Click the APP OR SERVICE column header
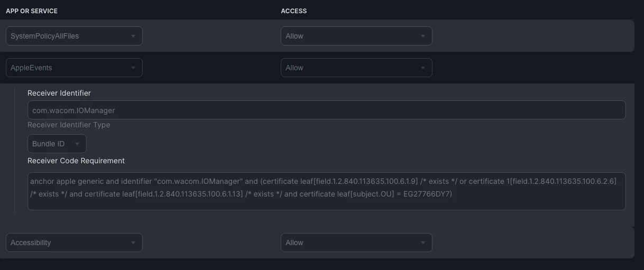 pyautogui.click(x=32, y=11)
